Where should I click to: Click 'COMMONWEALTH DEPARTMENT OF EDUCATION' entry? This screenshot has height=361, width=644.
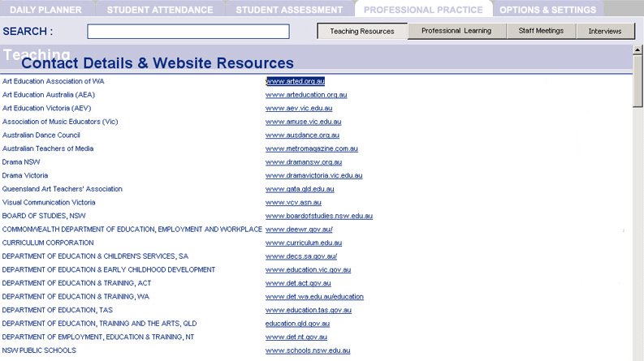click(x=132, y=230)
